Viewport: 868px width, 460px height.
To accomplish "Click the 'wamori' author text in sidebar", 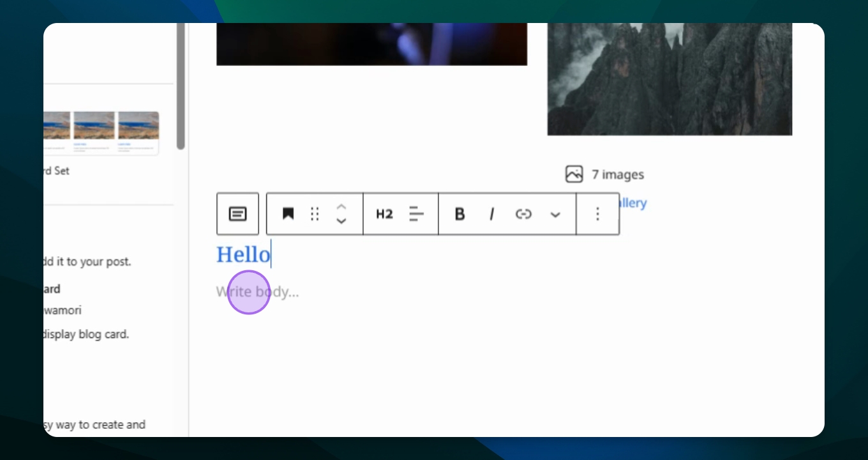I will [x=63, y=310].
